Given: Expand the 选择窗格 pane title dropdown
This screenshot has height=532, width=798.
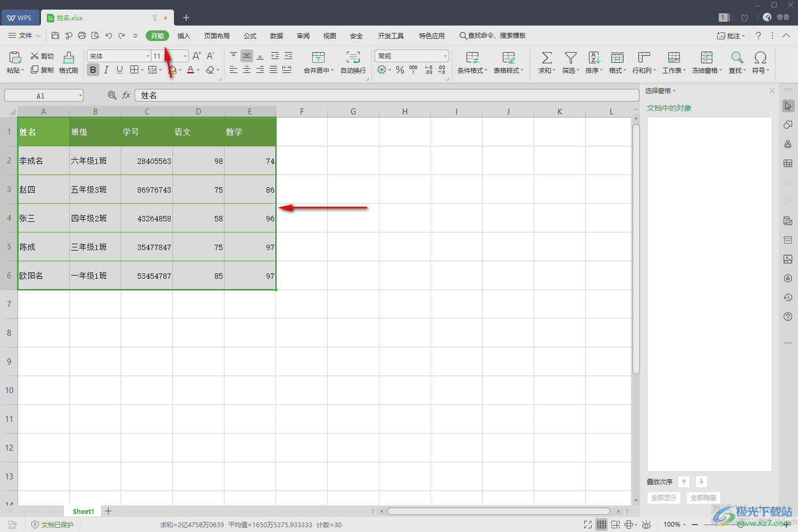Looking at the screenshot, I should click(674, 91).
